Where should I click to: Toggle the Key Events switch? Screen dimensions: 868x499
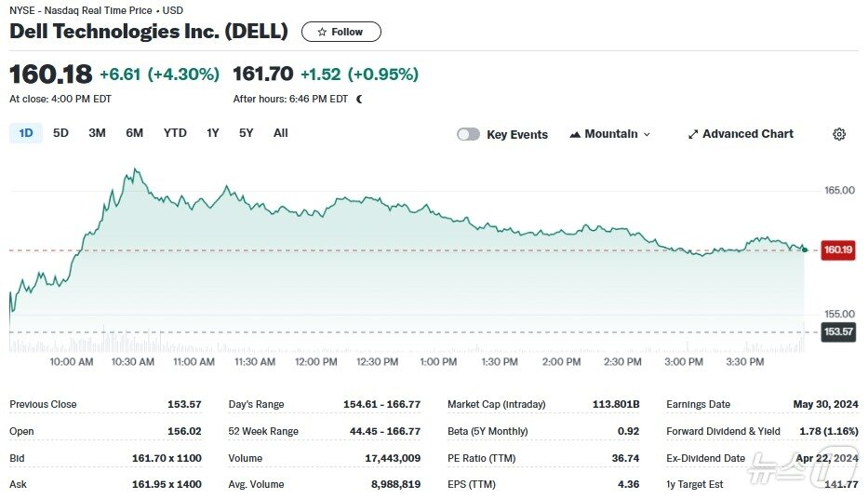(468, 134)
